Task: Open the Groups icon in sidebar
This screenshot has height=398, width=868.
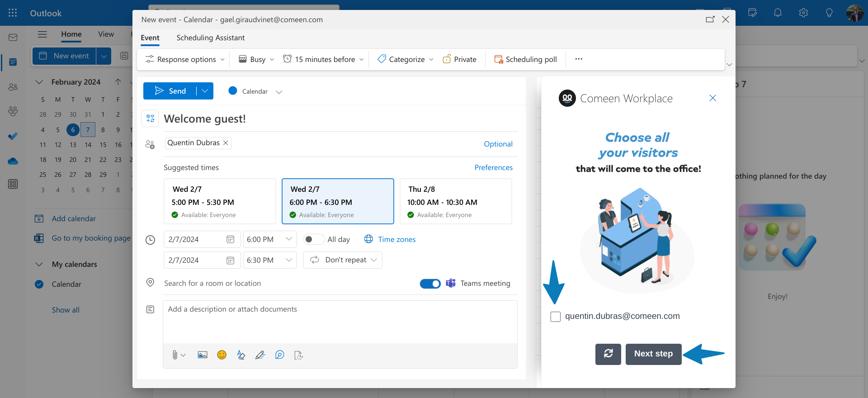Action: 13,111
